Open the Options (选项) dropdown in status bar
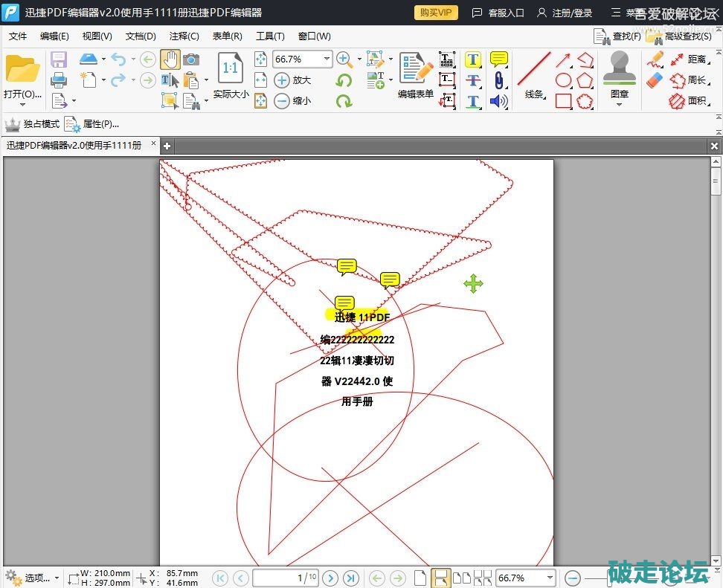This screenshot has height=588, width=723. pos(57,578)
